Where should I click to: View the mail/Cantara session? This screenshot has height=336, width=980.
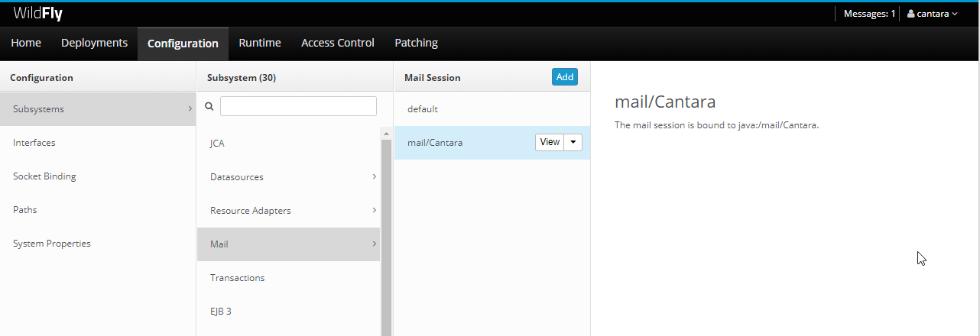coord(549,142)
